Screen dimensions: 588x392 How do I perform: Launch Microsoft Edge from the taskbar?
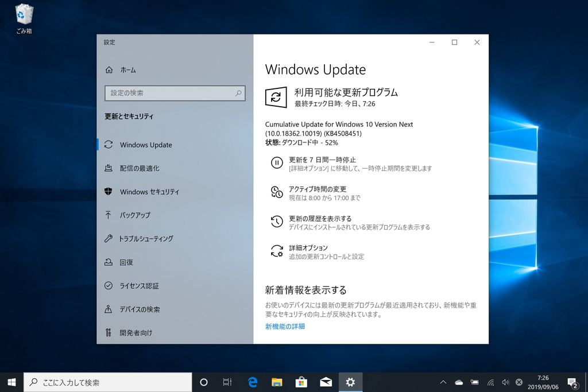(x=252, y=382)
